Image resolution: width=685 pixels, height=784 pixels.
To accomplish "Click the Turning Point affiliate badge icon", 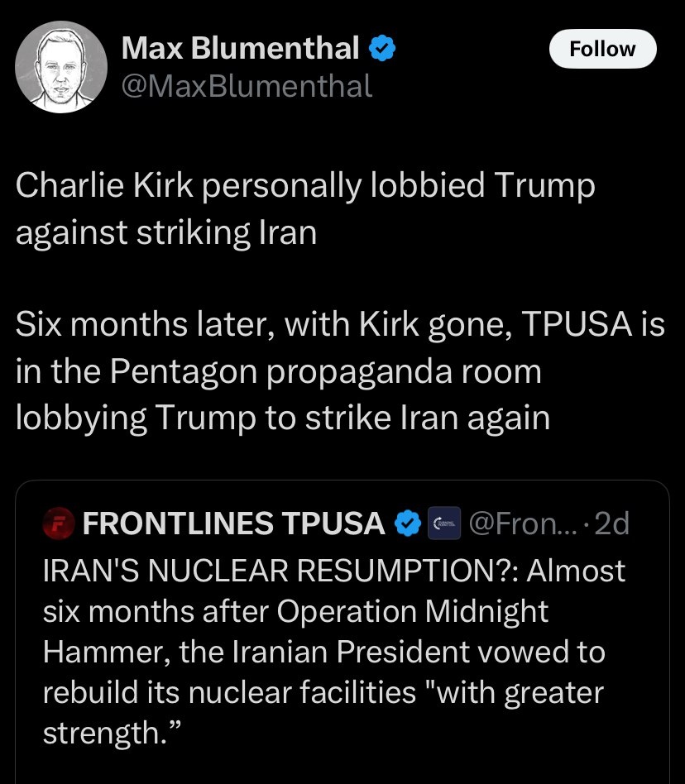I will (x=442, y=523).
